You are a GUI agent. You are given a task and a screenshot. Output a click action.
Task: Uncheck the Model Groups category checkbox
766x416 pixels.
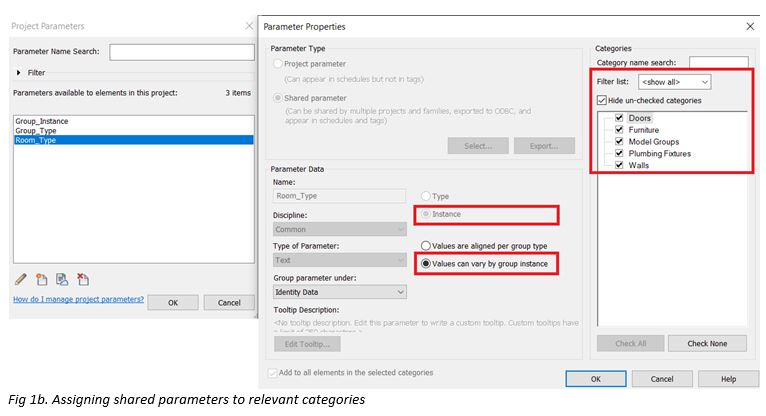pyautogui.click(x=619, y=141)
